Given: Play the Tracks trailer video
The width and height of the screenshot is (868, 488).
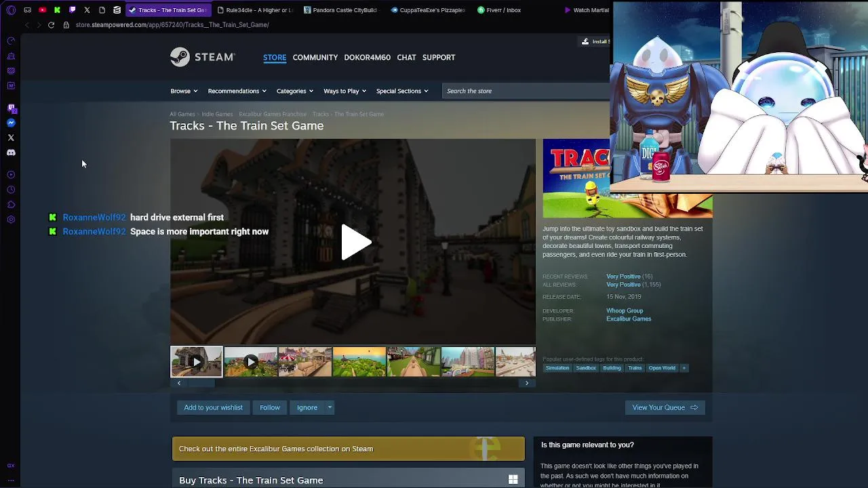Looking at the screenshot, I should [x=355, y=242].
